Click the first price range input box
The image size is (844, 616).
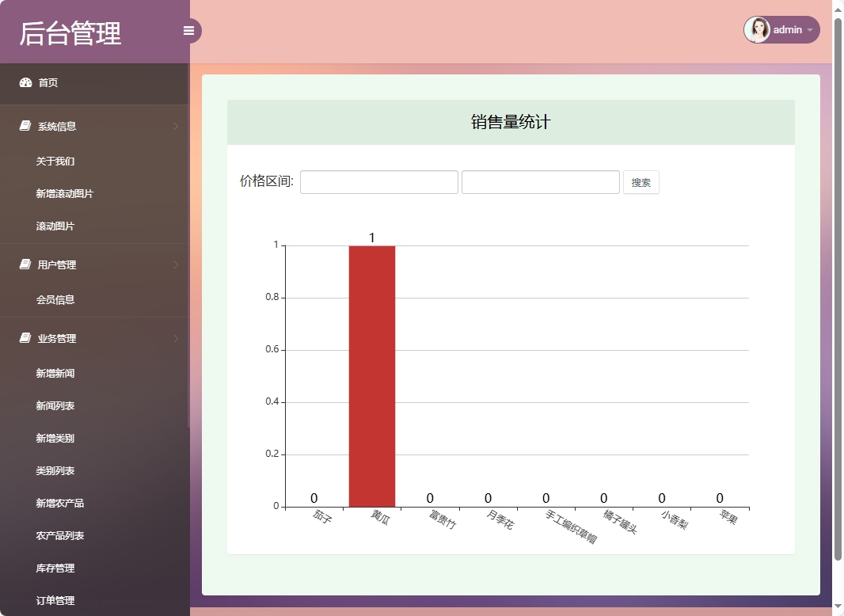point(378,182)
